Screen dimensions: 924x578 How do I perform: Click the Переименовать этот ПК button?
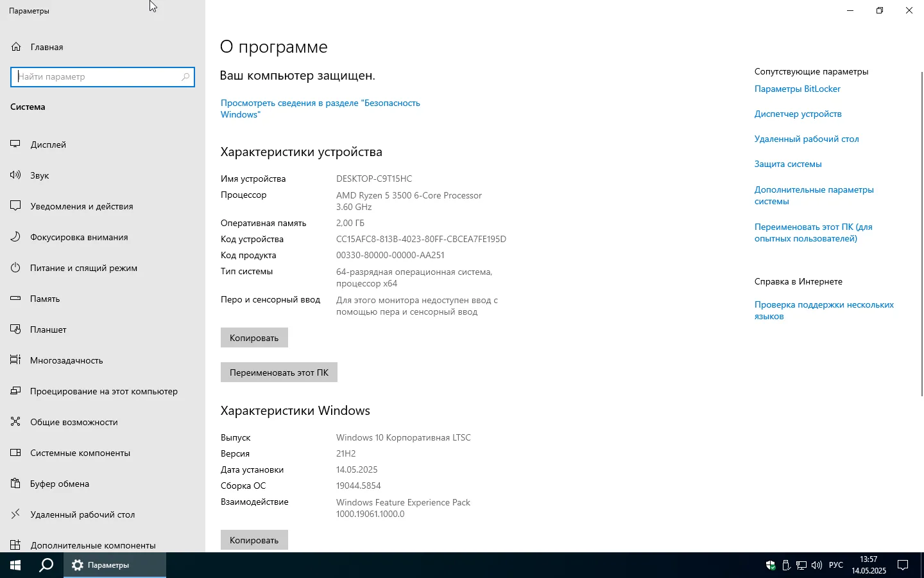[x=279, y=372]
